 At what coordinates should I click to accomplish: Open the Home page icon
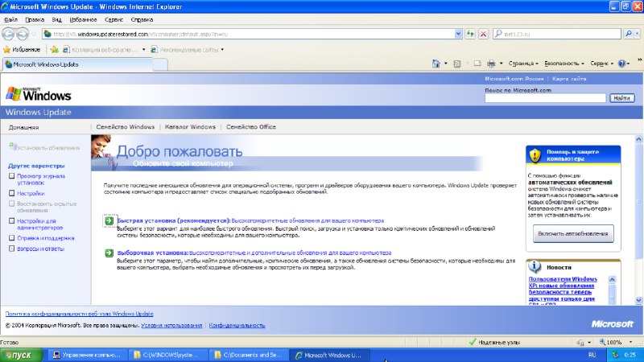pyautogui.click(x=436, y=64)
